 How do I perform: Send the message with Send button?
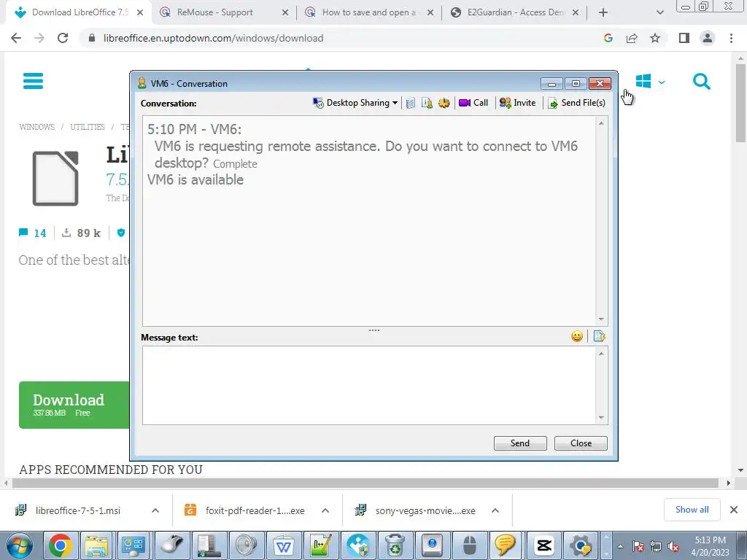click(x=520, y=443)
